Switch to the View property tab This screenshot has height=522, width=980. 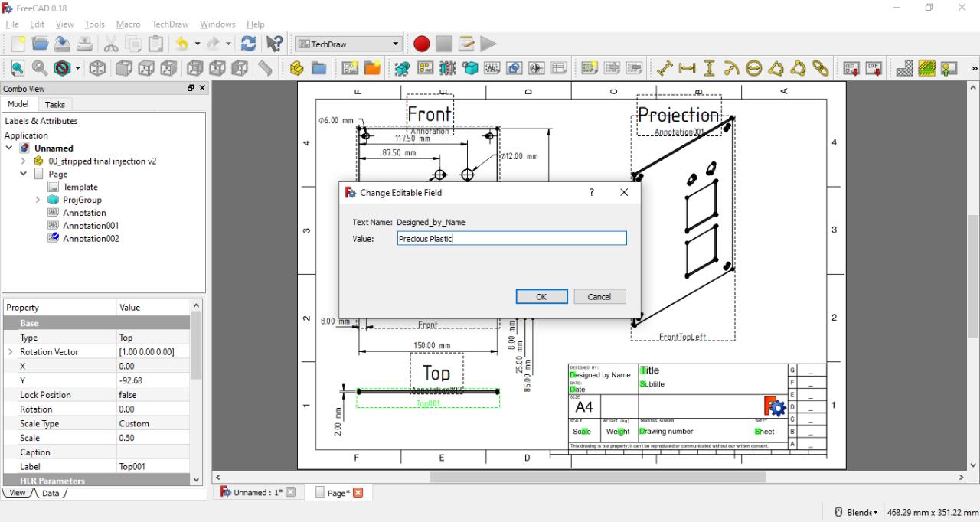click(18, 493)
